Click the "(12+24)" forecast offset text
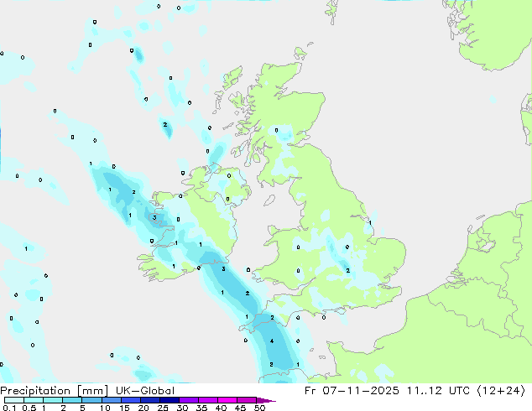This screenshot has height=411, width=532. 501,391
